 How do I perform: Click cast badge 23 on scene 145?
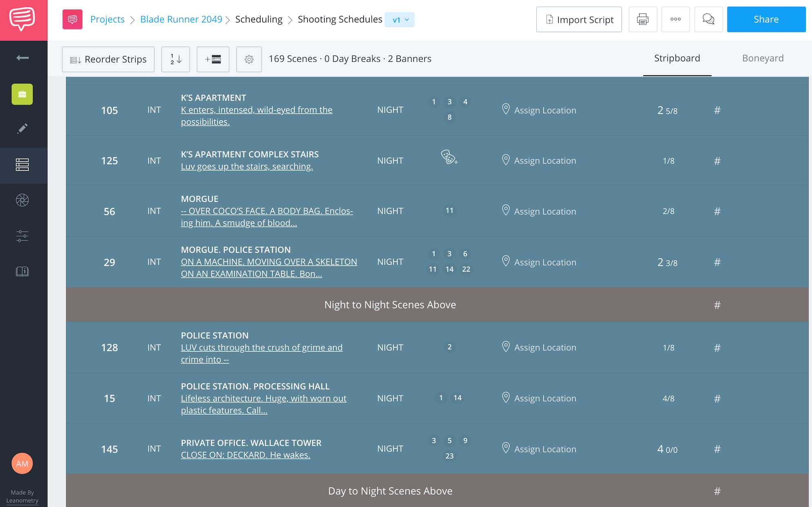click(449, 456)
